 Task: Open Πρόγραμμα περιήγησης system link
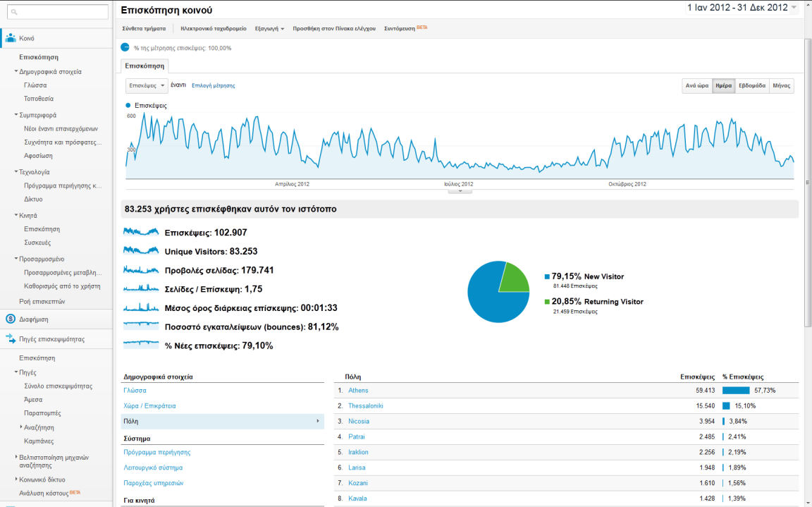click(x=157, y=452)
